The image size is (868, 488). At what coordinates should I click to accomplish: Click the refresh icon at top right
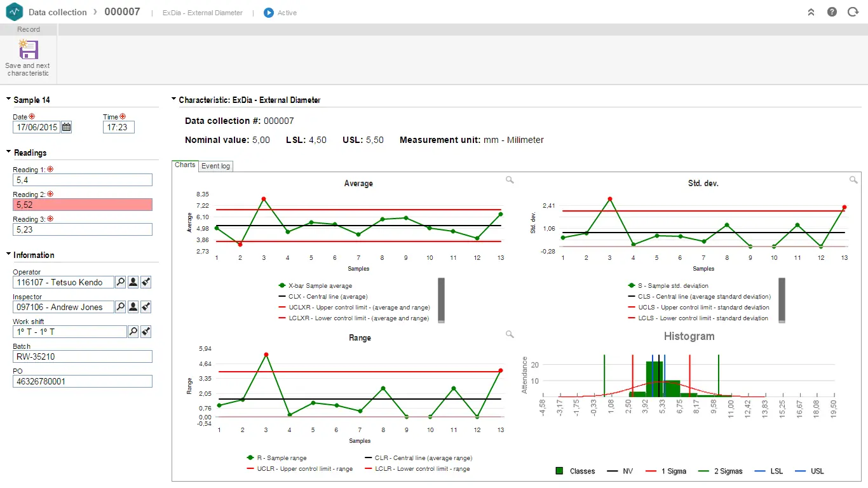853,12
